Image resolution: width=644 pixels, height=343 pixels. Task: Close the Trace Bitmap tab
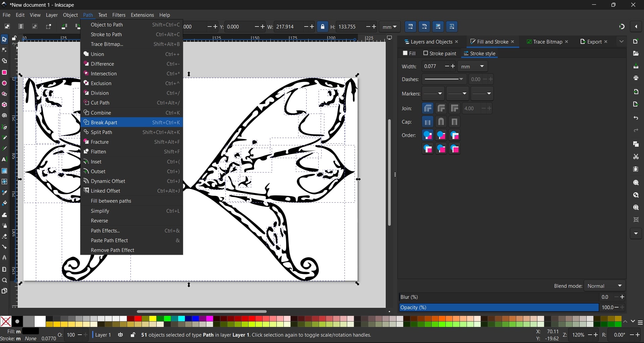[567, 42]
